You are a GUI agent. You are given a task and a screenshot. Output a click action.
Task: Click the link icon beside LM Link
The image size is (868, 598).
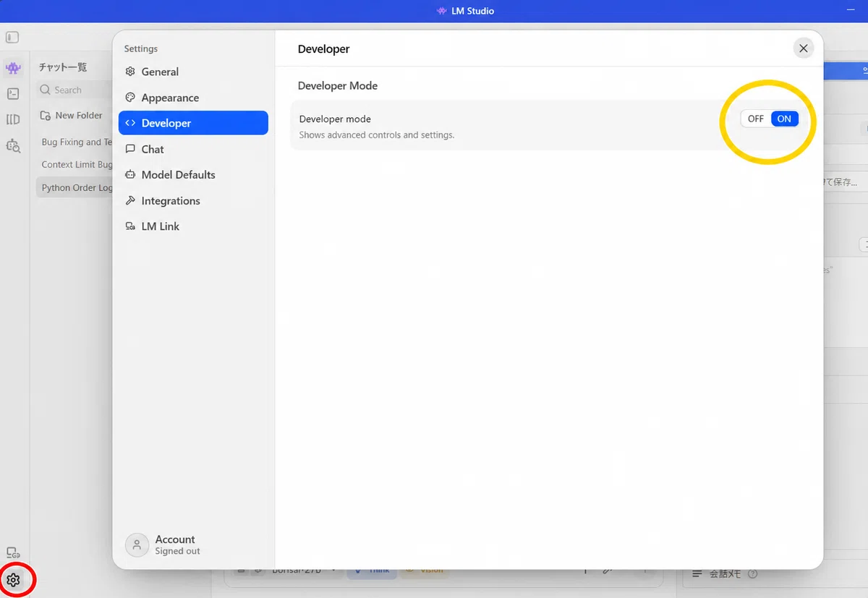click(x=130, y=226)
